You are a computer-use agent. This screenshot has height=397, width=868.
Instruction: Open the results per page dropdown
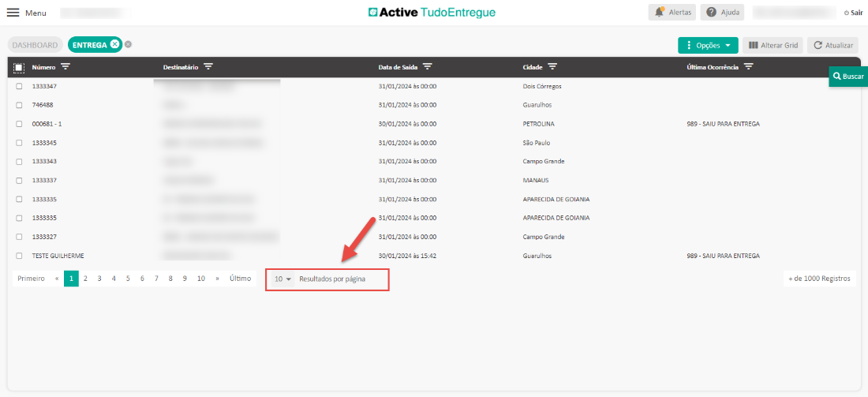282,279
